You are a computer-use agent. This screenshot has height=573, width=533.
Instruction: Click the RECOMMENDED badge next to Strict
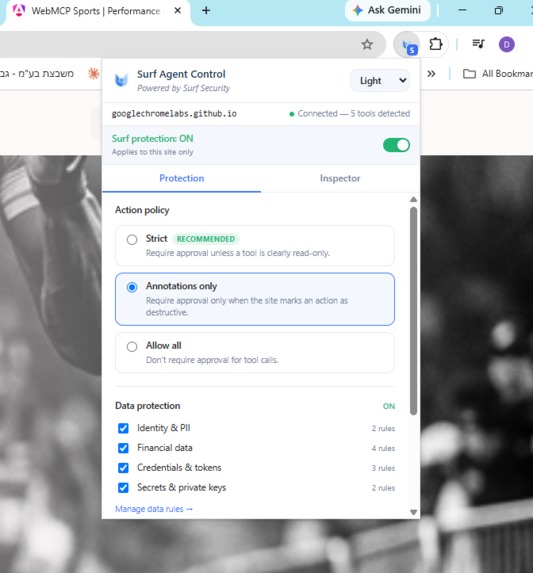click(x=206, y=239)
